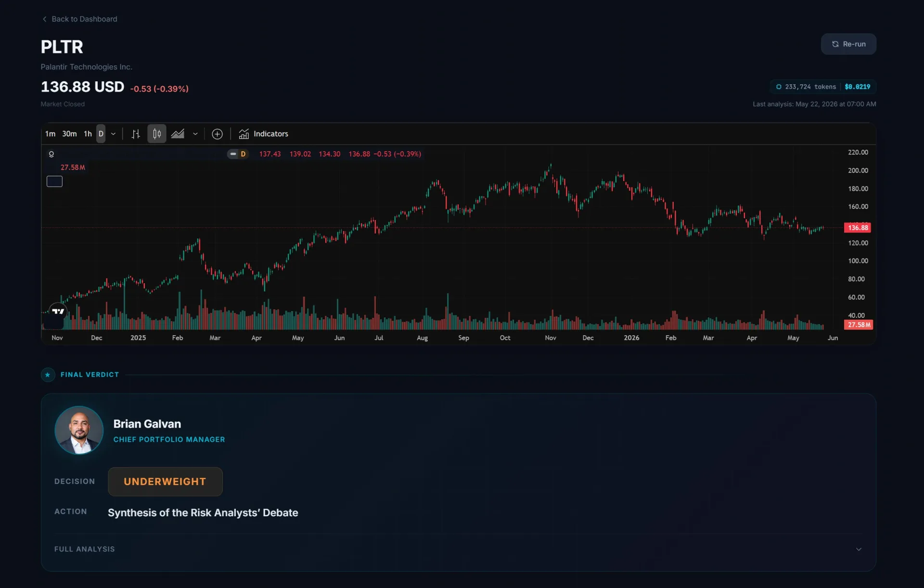This screenshot has width=924, height=588.
Task: Click the red 136.88 price label on axis
Action: (x=858, y=228)
